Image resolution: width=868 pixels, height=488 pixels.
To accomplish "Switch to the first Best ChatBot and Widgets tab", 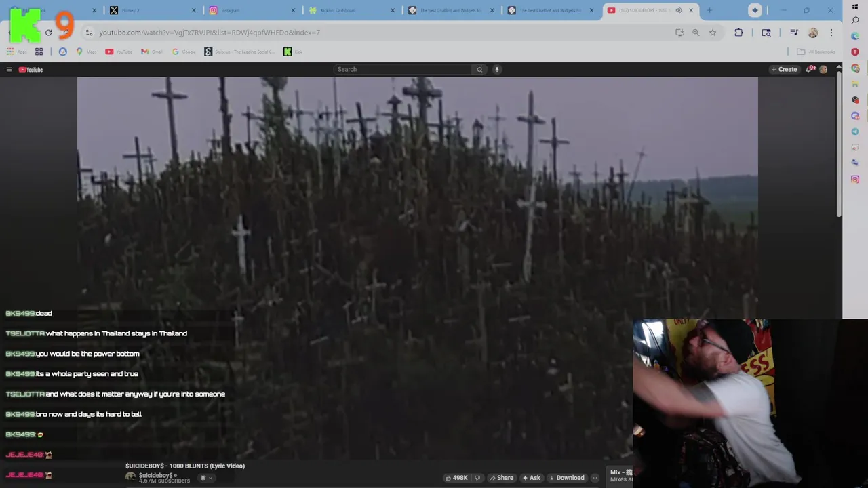I will tap(450, 10).
